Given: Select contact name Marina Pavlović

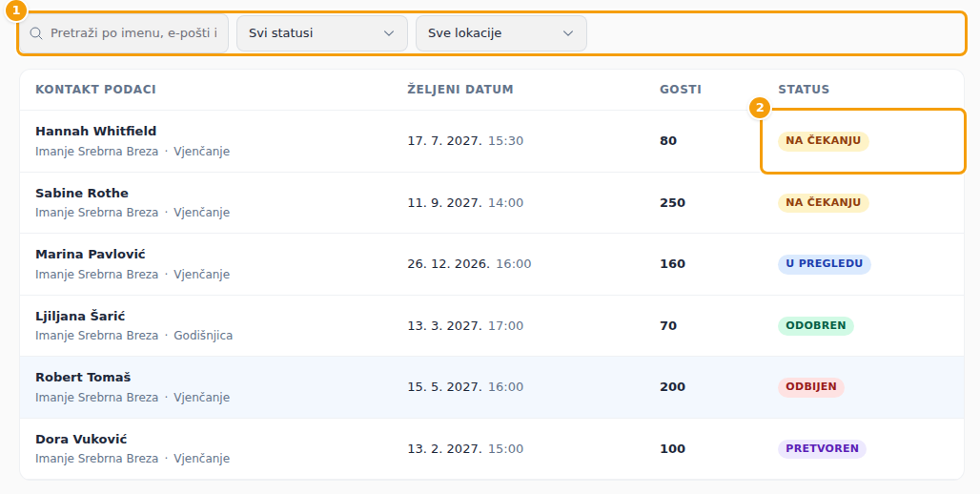Looking at the screenshot, I should pos(90,255).
